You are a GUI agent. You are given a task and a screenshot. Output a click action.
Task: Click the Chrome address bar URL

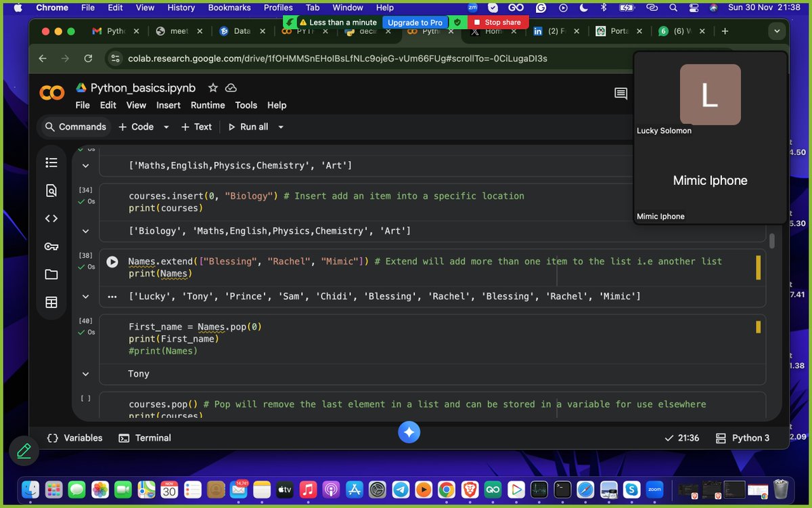pyautogui.click(x=337, y=58)
